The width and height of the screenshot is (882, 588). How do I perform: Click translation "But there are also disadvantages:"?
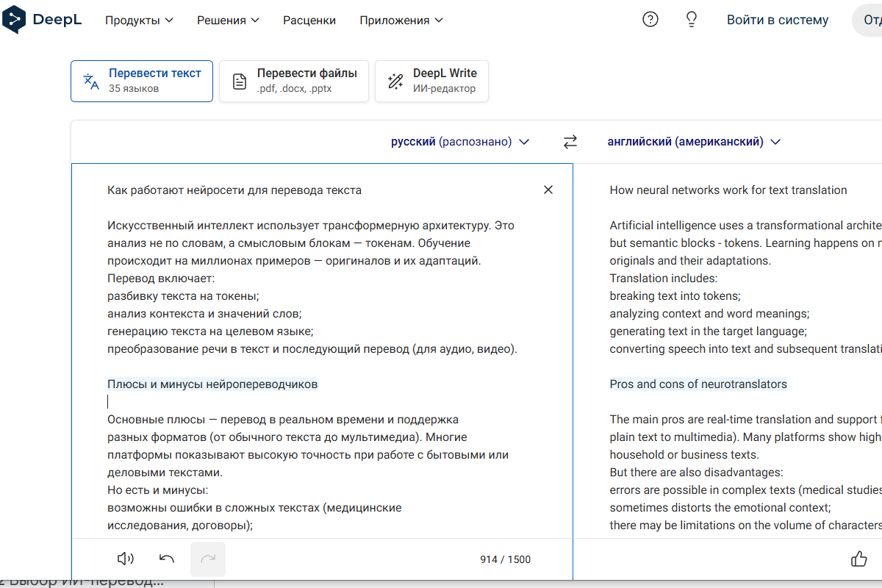(x=697, y=473)
